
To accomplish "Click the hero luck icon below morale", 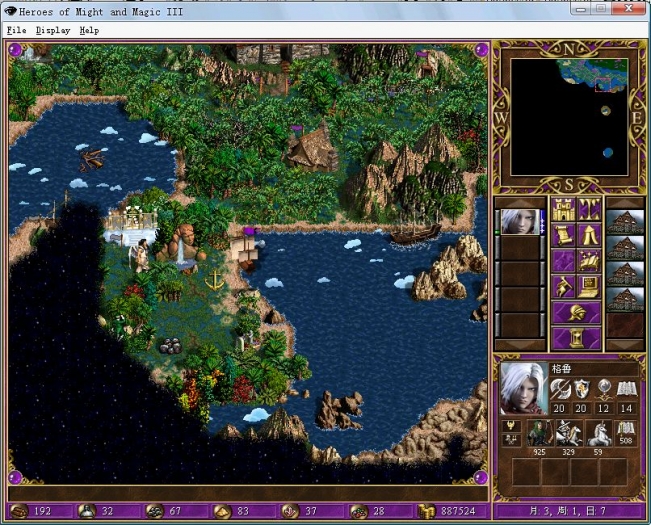I will [511, 440].
